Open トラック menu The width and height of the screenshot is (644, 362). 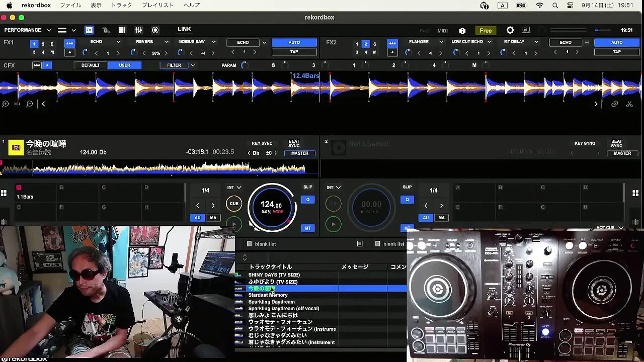(121, 6)
